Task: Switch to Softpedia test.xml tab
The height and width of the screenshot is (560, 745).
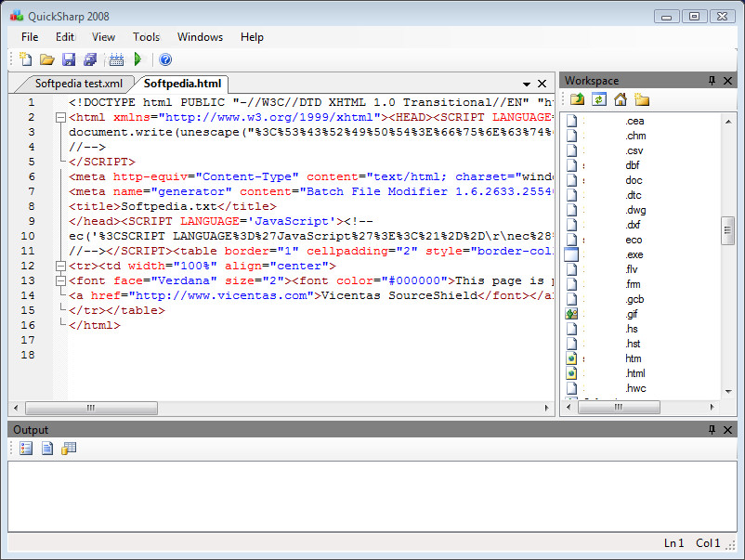Action: (x=78, y=84)
